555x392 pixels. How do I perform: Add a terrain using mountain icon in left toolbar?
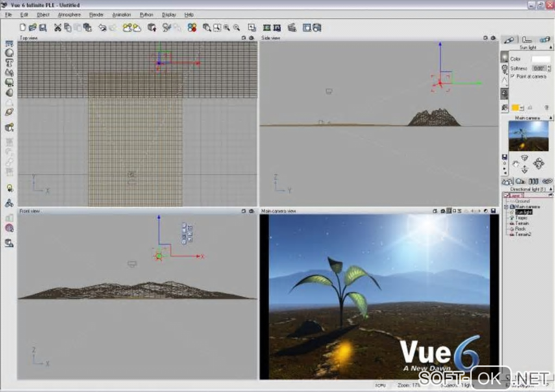(10, 72)
